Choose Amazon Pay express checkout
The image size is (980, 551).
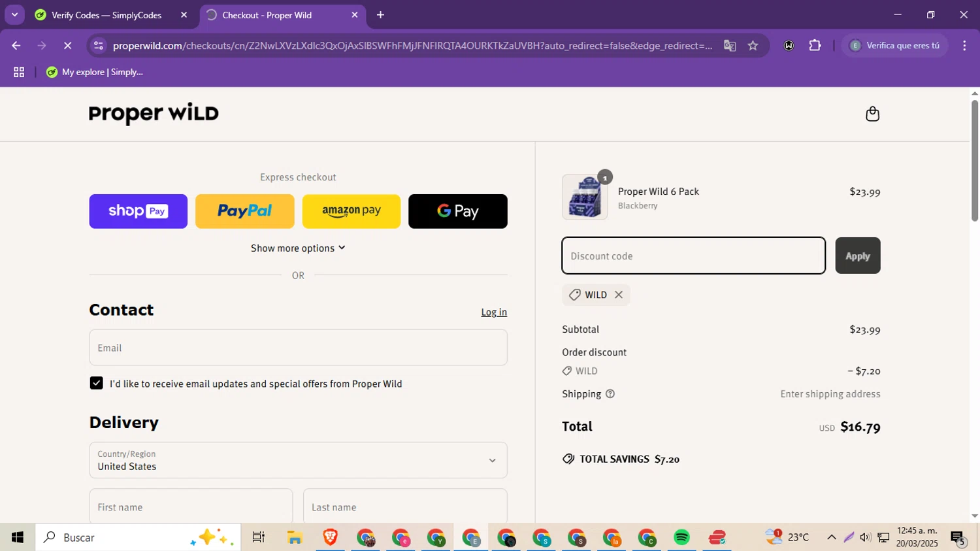[x=351, y=211]
